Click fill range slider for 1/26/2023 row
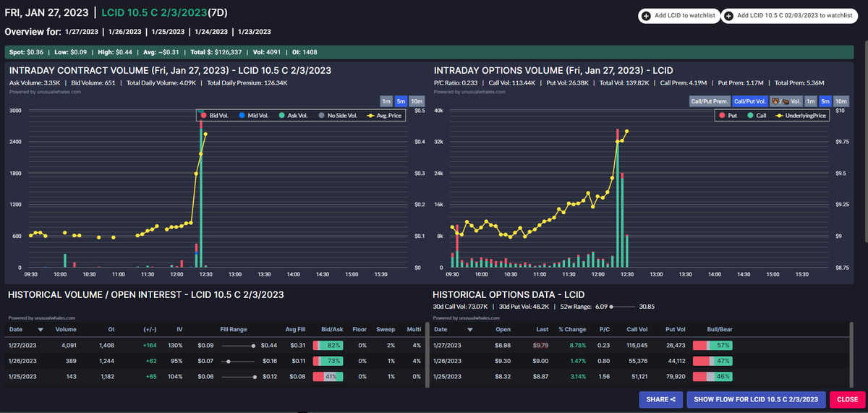The width and height of the screenshot is (868, 413). click(x=238, y=360)
